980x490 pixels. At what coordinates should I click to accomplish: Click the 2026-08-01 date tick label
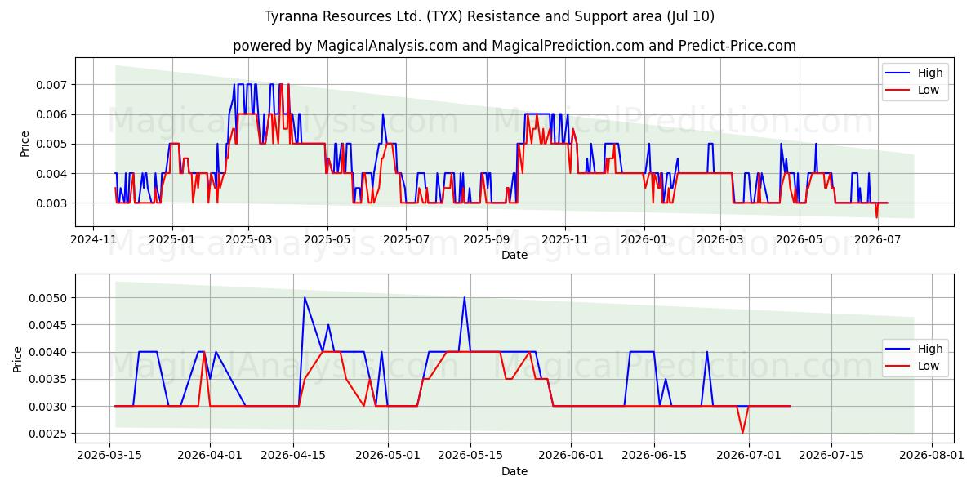[x=932, y=456]
